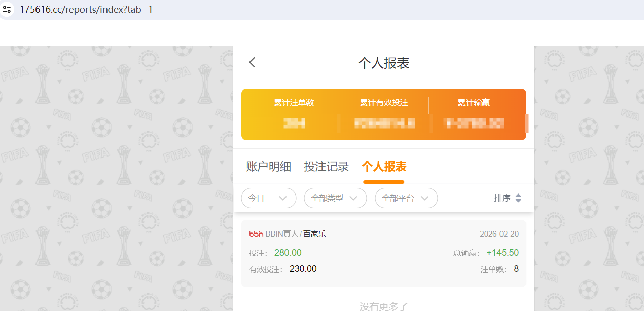Click the bbin brand logo icon

[x=256, y=234]
